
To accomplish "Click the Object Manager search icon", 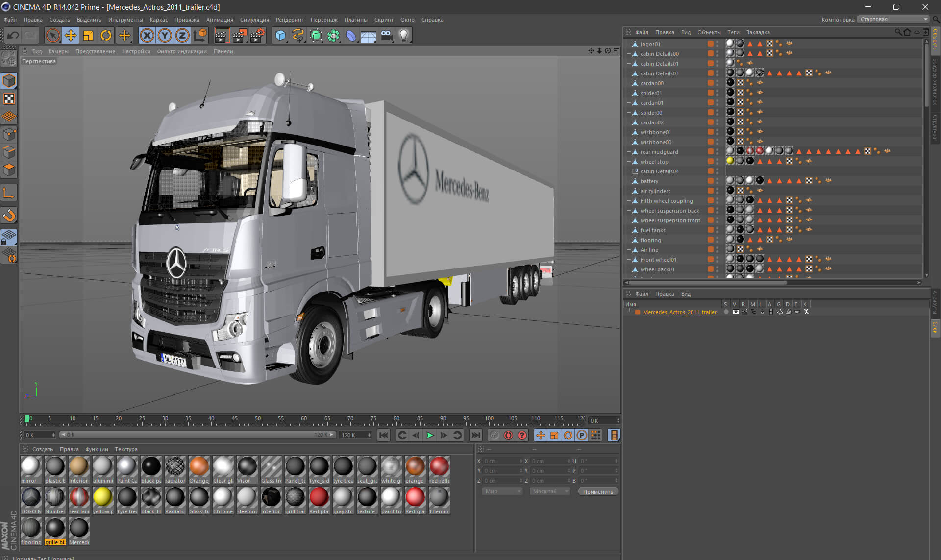I will [898, 32].
